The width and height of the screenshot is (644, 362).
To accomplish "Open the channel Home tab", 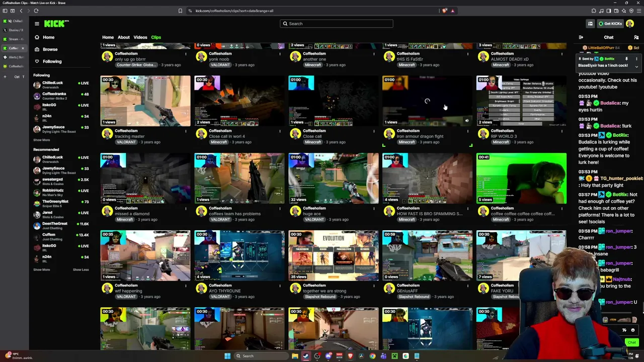I will point(108,37).
